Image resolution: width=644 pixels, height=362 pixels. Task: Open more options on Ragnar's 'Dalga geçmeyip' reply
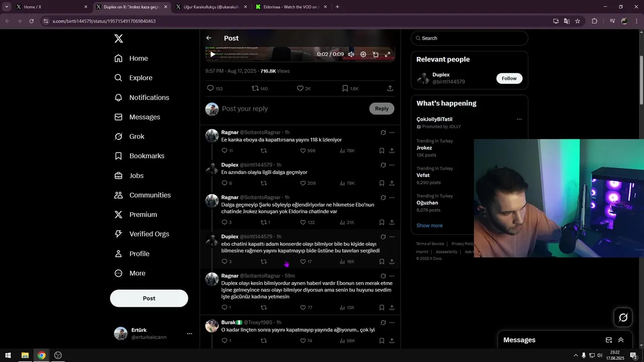[x=392, y=198]
